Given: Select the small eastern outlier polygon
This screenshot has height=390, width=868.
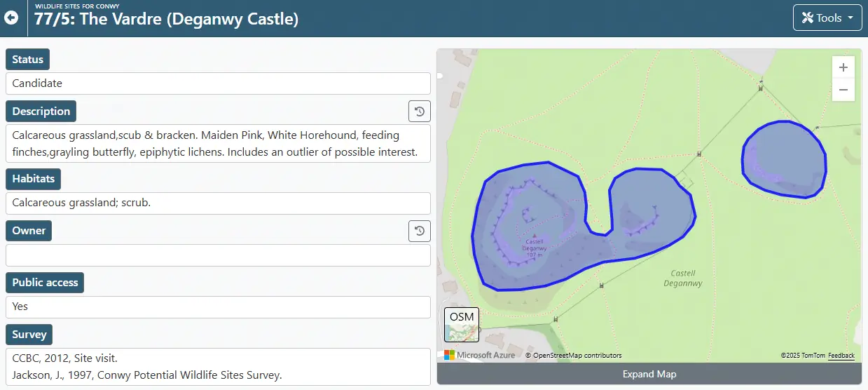Looking at the screenshot, I should (x=785, y=158).
